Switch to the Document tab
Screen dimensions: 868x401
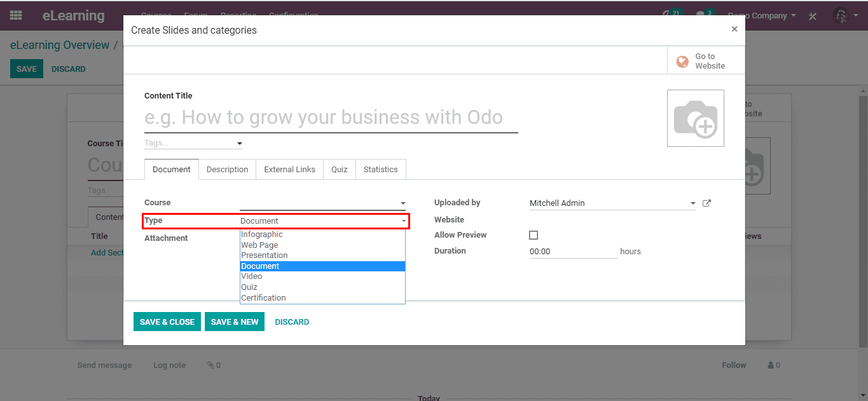click(x=172, y=170)
